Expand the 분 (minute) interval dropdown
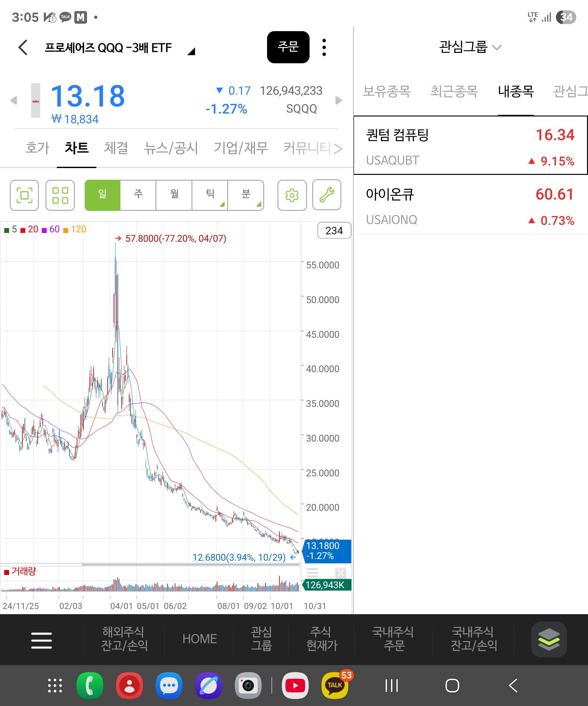Screen dimensions: 588x706 click(246, 195)
